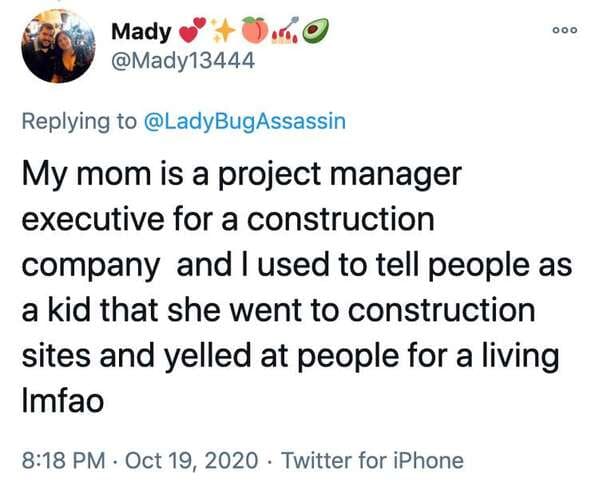Viewport: 599px width, 491px height.
Task: Click the tweet line starting My mom
Action: point(242,176)
